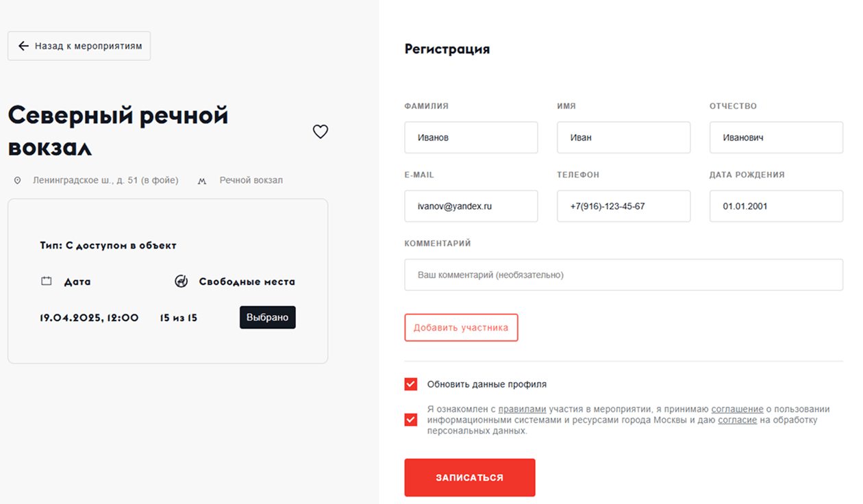
Task: Open the согласие consent link
Action: (x=737, y=420)
